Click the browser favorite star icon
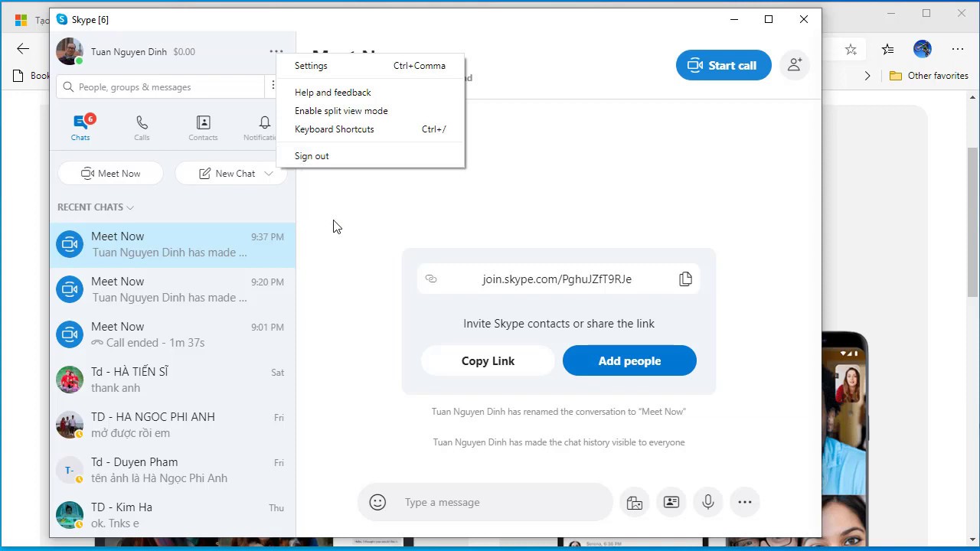Viewport: 980px width, 551px height. tap(851, 50)
